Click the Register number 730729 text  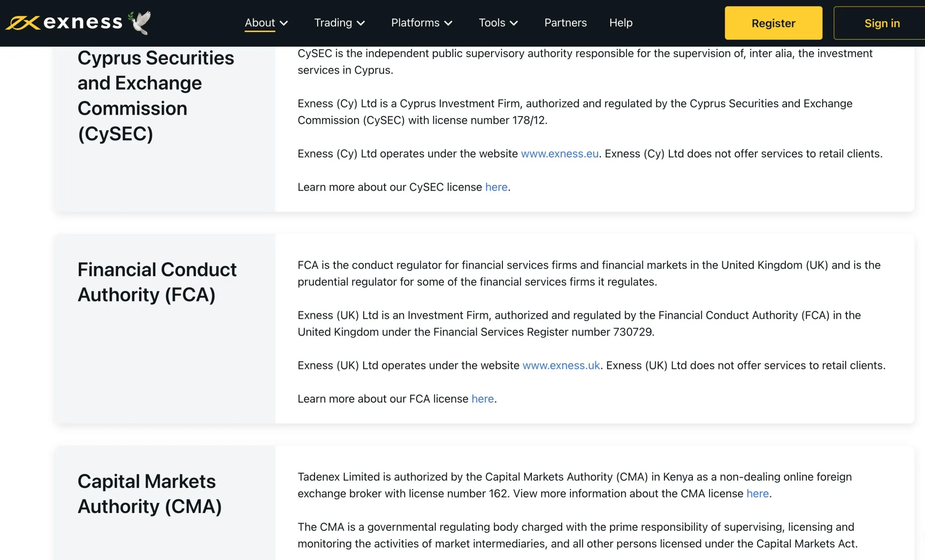[x=590, y=332]
